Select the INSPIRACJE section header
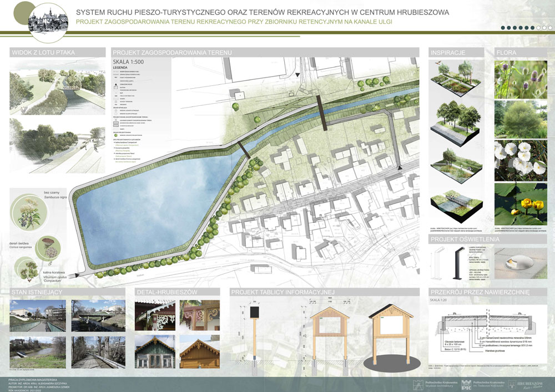This screenshot has height=392, width=555. pos(451,53)
